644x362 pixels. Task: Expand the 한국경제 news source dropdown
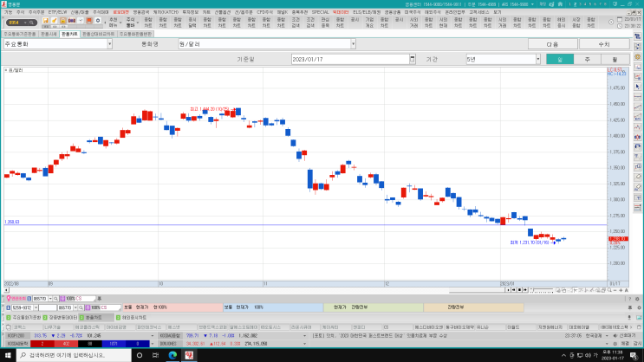click(x=607, y=336)
